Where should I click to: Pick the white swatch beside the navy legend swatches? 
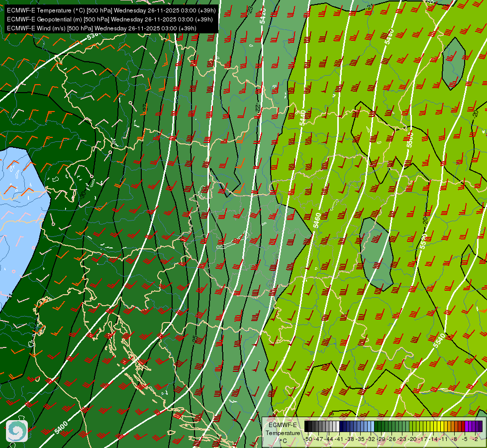click(338, 426)
